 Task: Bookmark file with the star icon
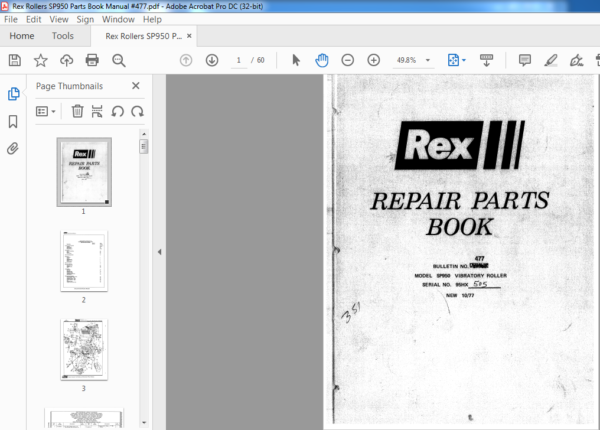[41, 60]
